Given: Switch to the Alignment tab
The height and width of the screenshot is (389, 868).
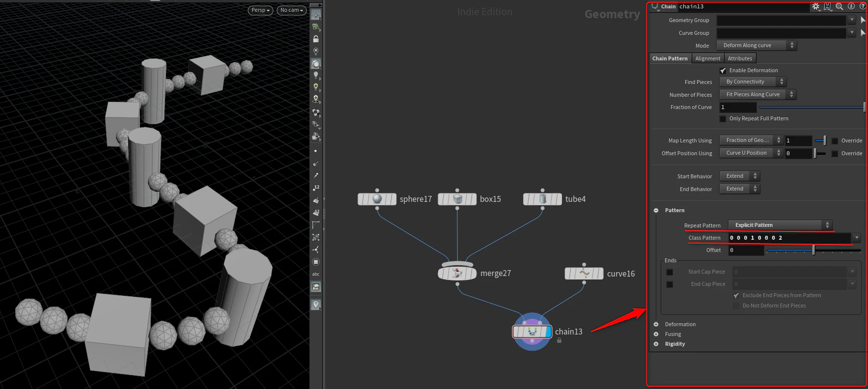Looking at the screenshot, I should coord(708,58).
